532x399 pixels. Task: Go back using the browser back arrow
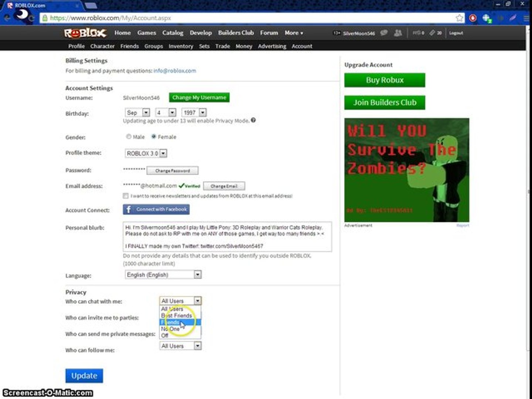[x=7, y=18]
